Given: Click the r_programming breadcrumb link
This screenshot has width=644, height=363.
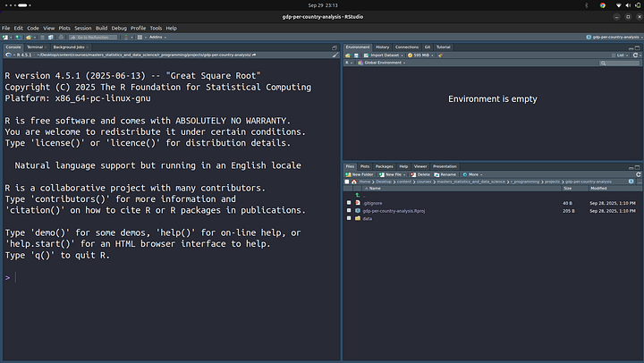Looking at the screenshot, I should pos(525,181).
